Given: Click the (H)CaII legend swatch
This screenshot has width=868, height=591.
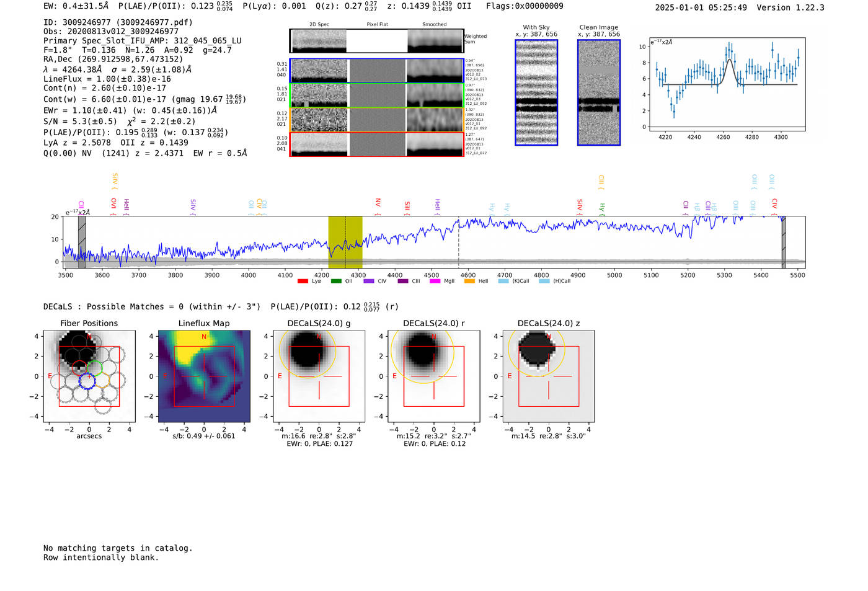Looking at the screenshot, I should 544,281.
